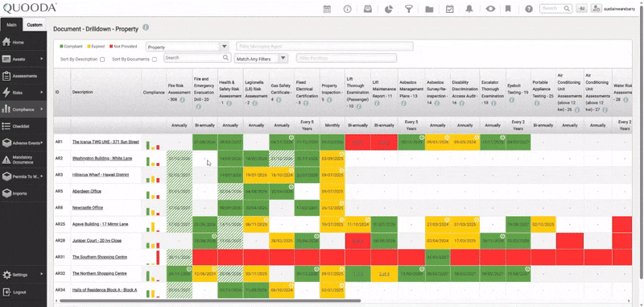Click info icon for Portable Appliance Testing
Image resolution: width=644 pixels, height=307 pixels.
[x=536, y=103]
